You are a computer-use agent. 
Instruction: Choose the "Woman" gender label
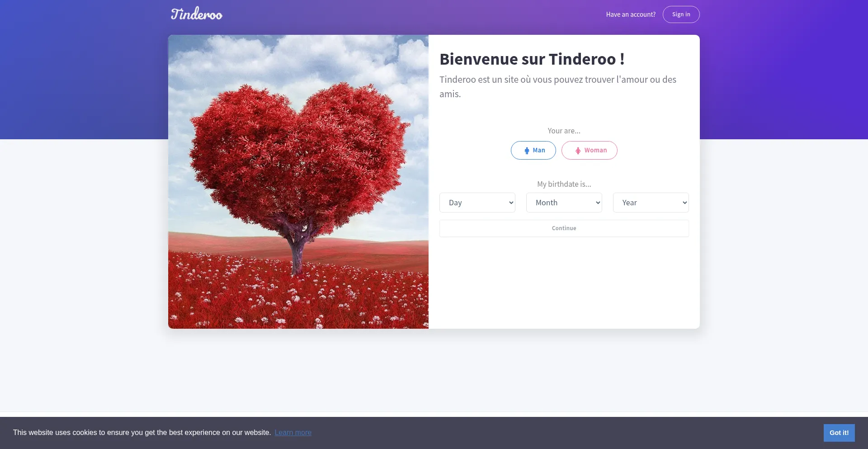pyautogui.click(x=595, y=150)
